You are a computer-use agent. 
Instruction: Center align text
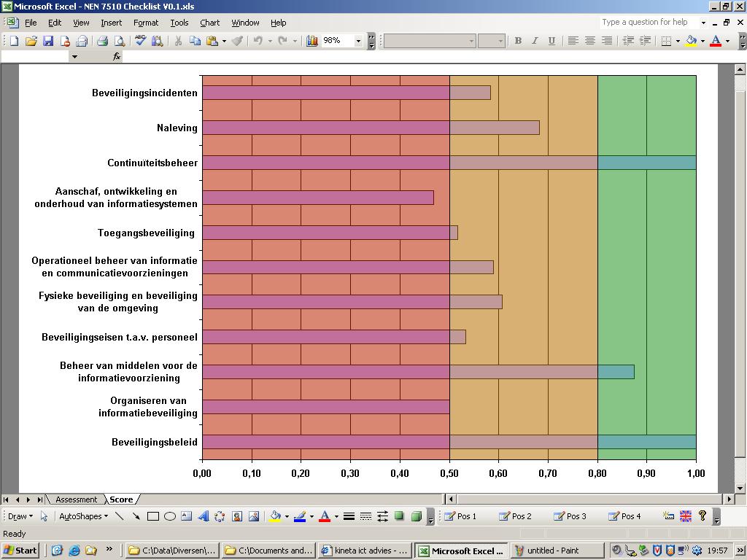point(589,41)
